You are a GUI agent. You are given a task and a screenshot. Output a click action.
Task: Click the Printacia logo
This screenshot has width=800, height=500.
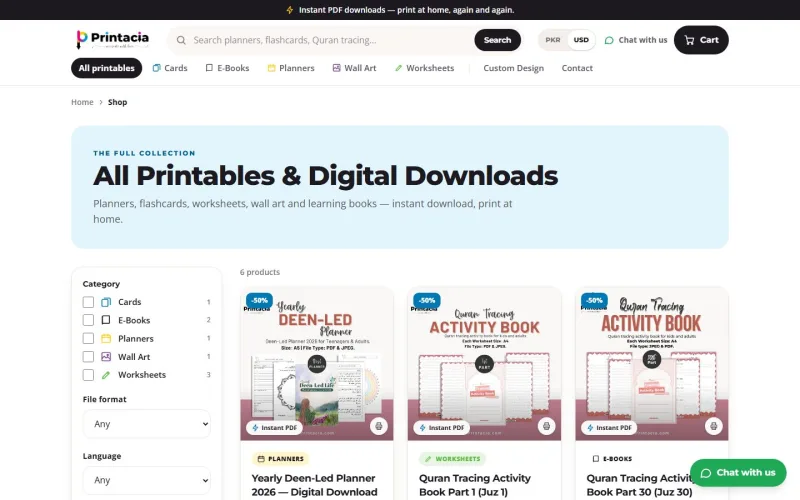click(x=112, y=40)
